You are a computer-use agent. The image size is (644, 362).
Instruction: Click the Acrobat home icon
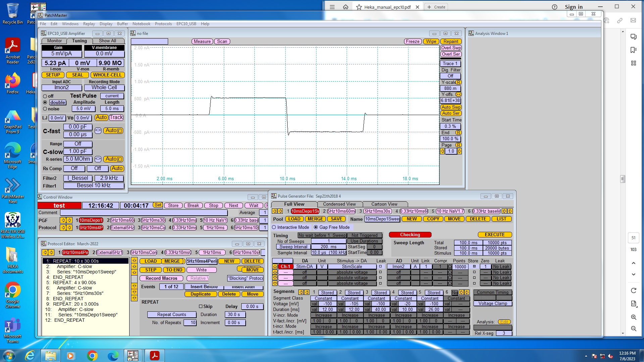(x=346, y=7)
